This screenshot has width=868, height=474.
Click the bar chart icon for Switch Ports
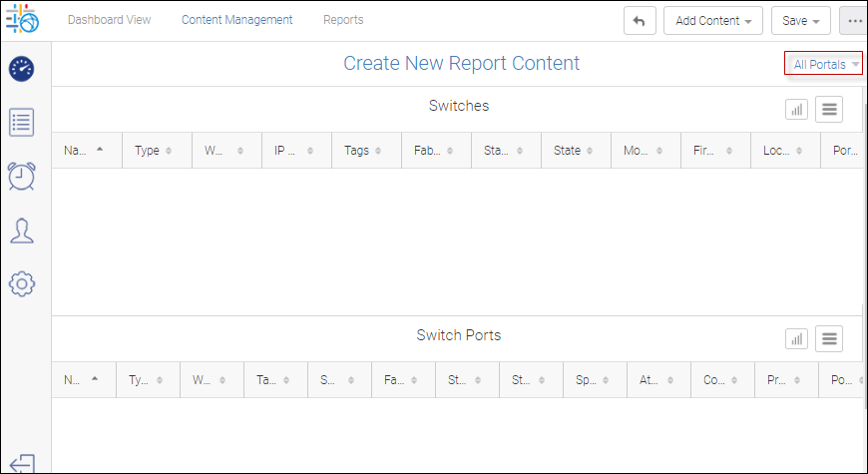[796, 339]
